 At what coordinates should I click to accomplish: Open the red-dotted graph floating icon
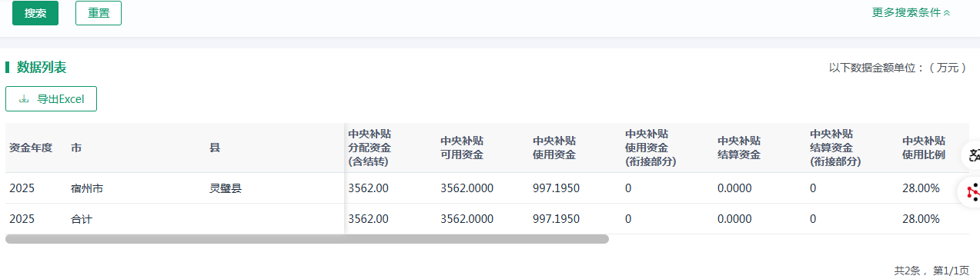point(973,192)
